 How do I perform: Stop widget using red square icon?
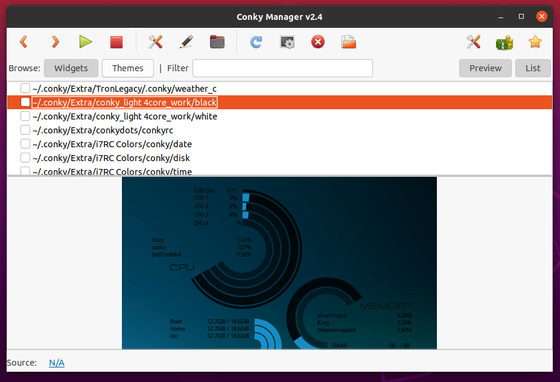(x=116, y=42)
